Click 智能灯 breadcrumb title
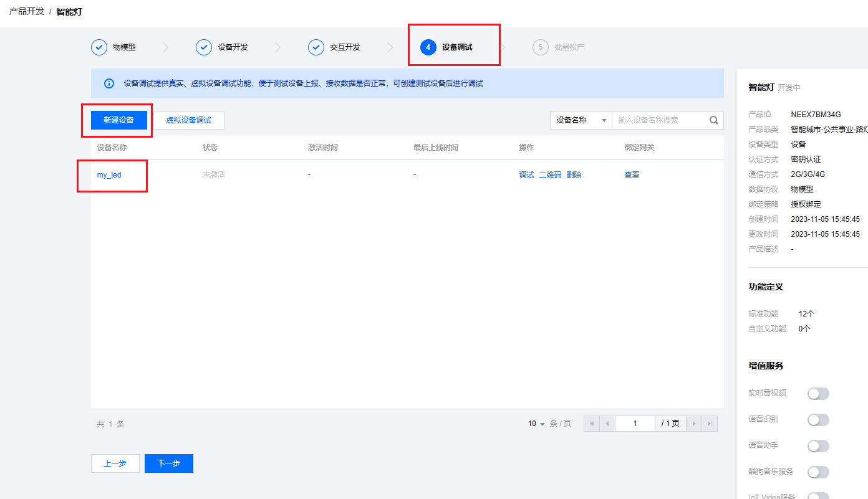Viewport: 868px width, 499px height. [x=68, y=11]
